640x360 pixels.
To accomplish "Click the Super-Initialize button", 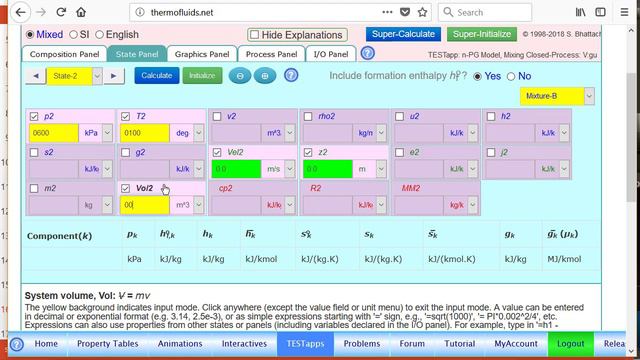I will 482,34.
